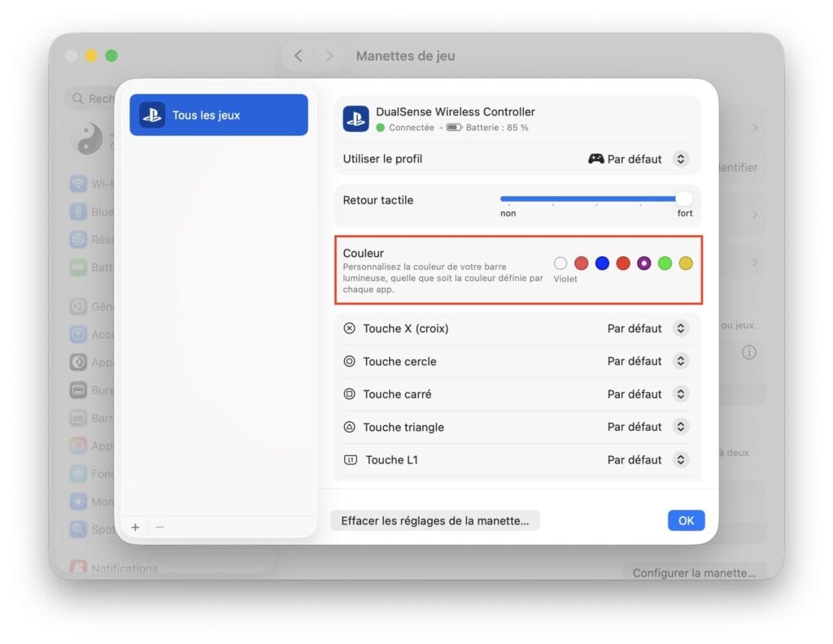Pick the green light bar color
Viewport: 833px width, 644px height.
point(665,263)
